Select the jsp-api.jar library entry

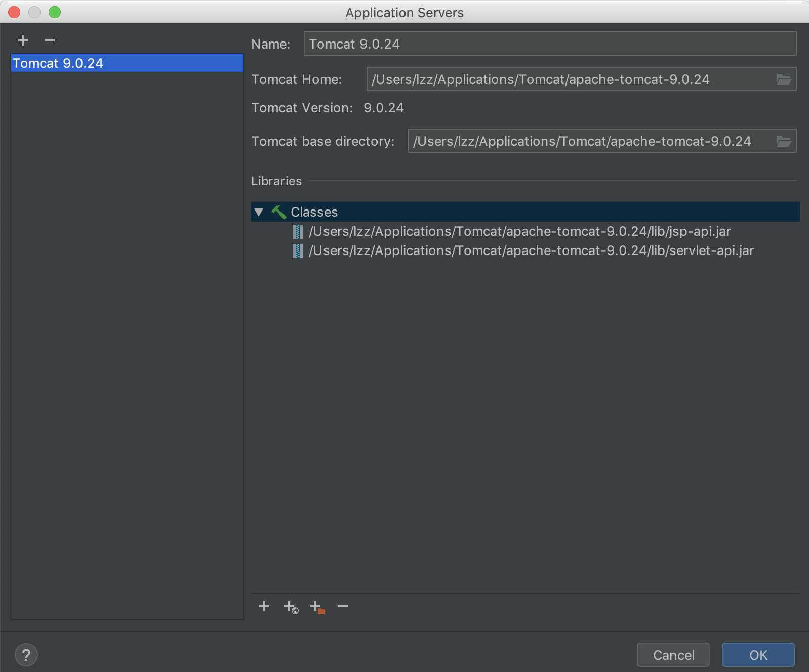519,231
